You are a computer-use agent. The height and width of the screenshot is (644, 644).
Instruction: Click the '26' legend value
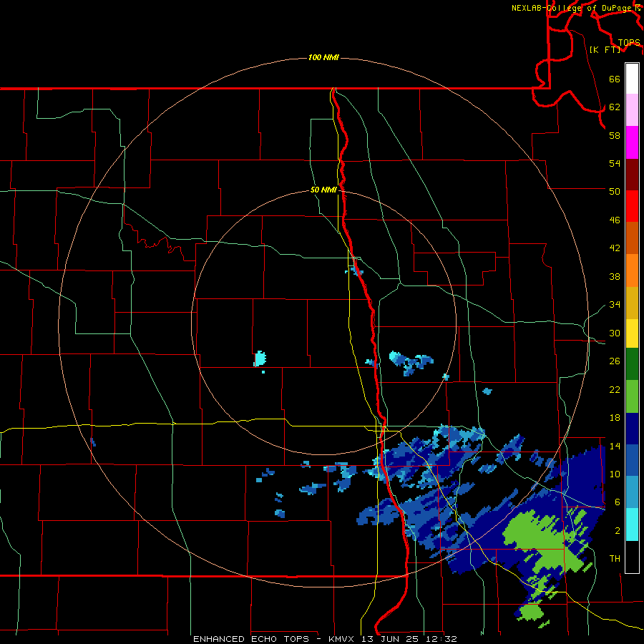point(615,361)
